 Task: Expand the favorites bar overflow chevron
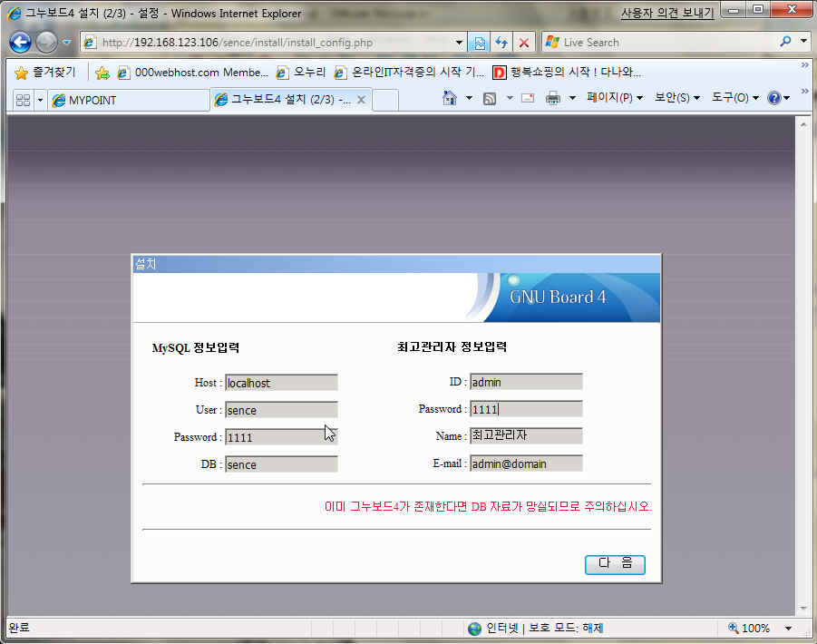[x=804, y=65]
